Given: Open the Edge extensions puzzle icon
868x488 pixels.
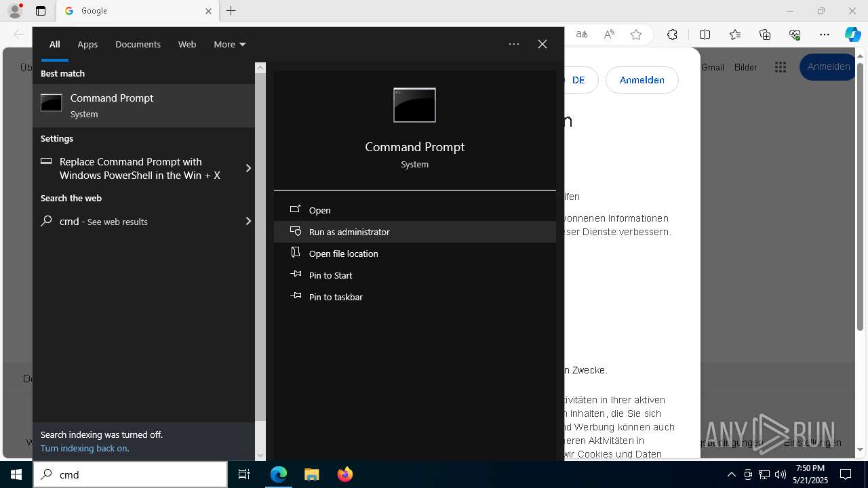Looking at the screenshot, I should pyautogui.click(x=672, y=35).
